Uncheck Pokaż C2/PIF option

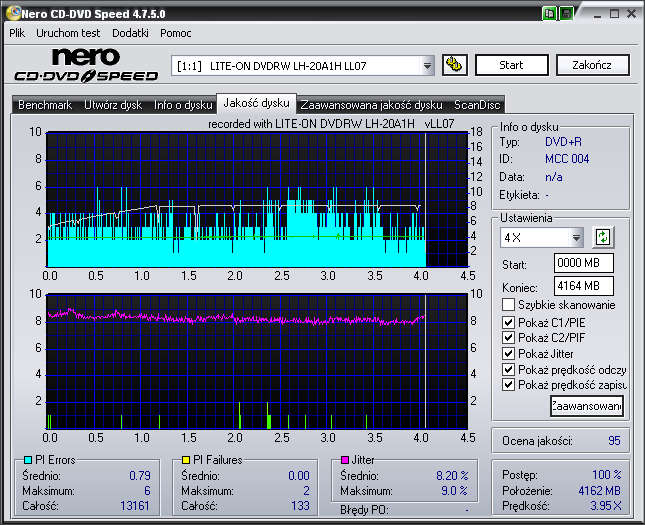pos(509,338)
